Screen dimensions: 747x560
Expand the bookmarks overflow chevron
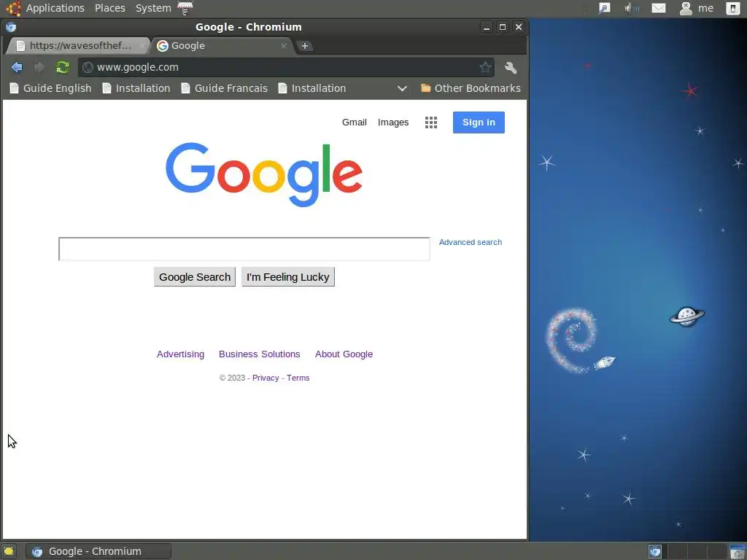click(402, 88)
